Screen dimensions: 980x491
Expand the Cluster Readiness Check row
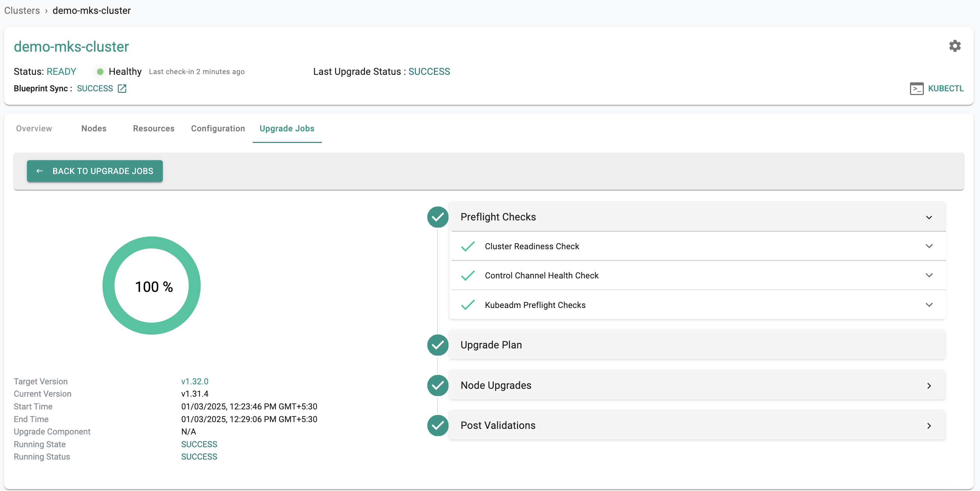(x=930, y=246)
